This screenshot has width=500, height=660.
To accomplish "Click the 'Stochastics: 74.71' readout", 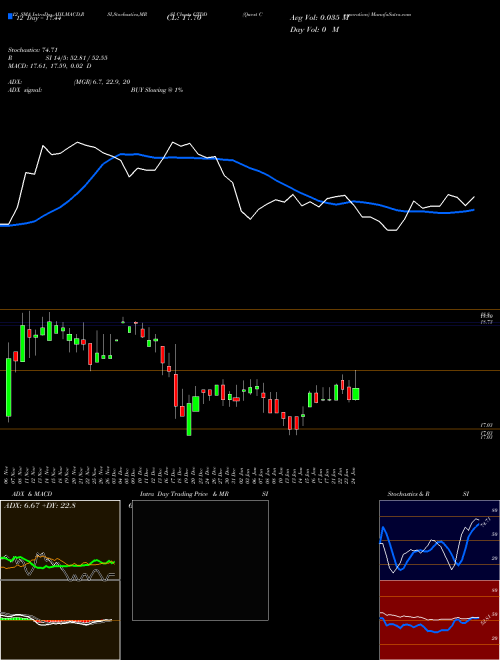I will pos(33,50).
